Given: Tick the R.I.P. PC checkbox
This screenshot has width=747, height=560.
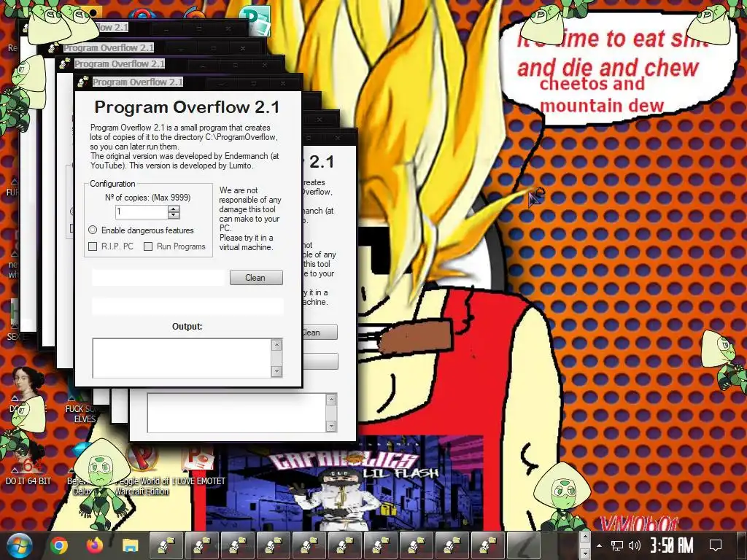Looking at the screenshot, I should pos(93,246).
